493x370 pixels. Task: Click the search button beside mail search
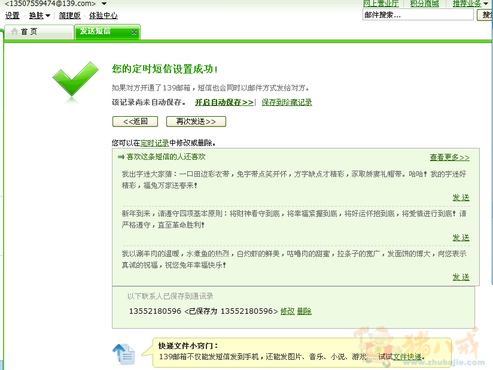coord(485,15)
